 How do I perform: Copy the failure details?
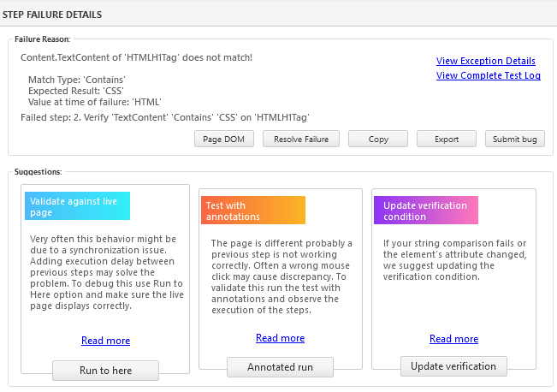(378, 139)
